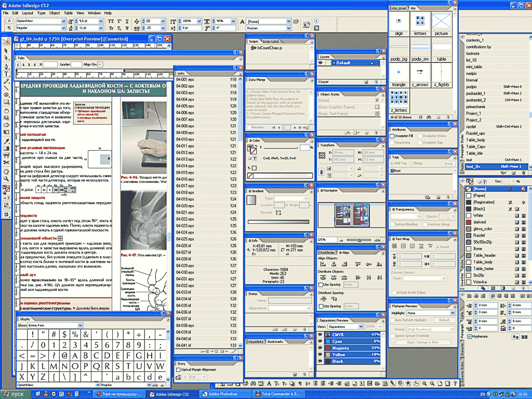The image size is (532, 399).
Task: Switch to the Bookmarks tab
Action: (x=275, y=342)
